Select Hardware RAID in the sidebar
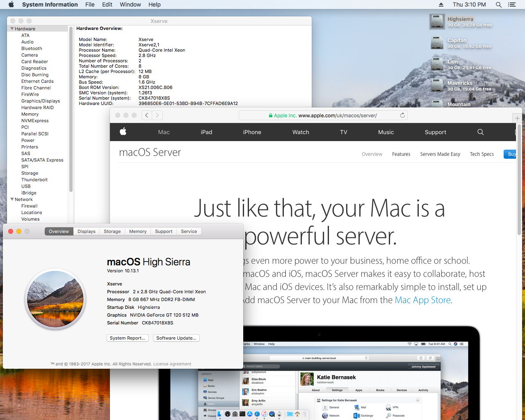 click(x=37, y=107)
